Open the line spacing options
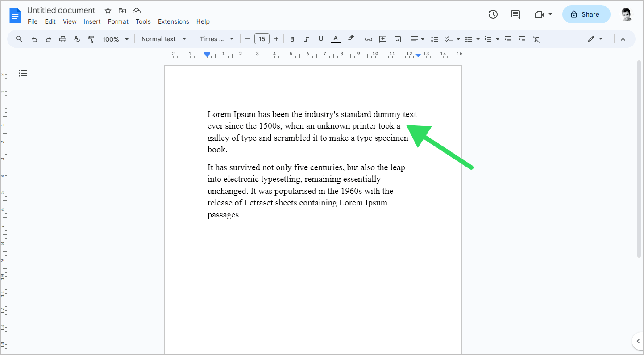 (x=434, y=39)
